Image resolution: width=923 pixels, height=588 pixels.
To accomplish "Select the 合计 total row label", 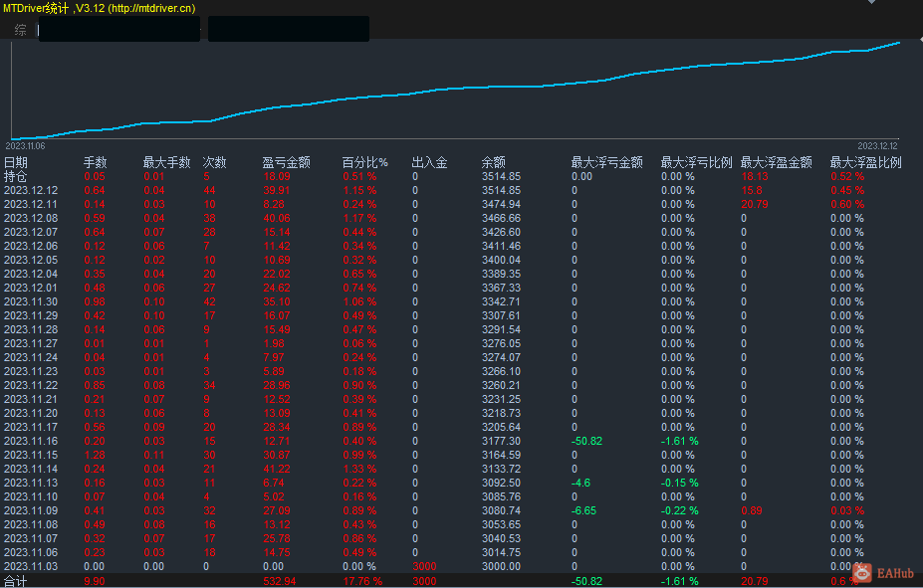I will (15, 581).
